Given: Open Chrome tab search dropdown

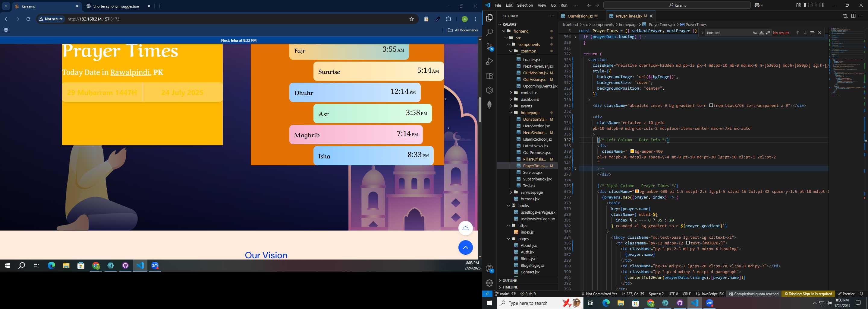Looking at the screenshot, I should 6,6.
